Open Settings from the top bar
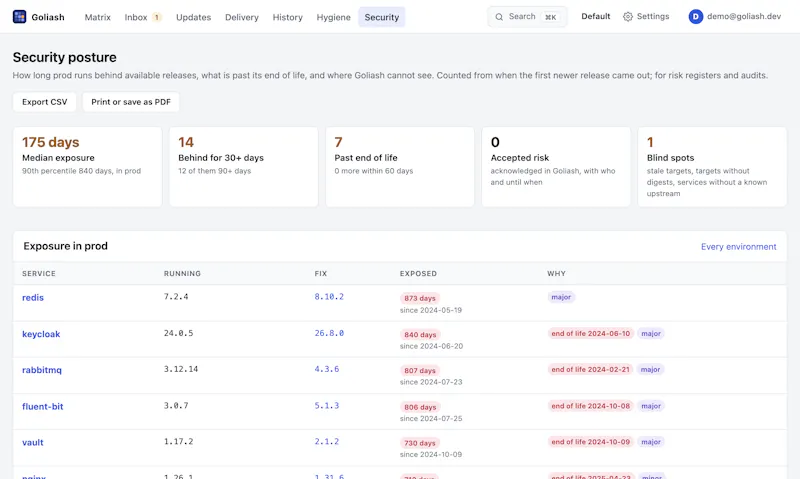This screenshot has height=479, width=800. (646, 16)
